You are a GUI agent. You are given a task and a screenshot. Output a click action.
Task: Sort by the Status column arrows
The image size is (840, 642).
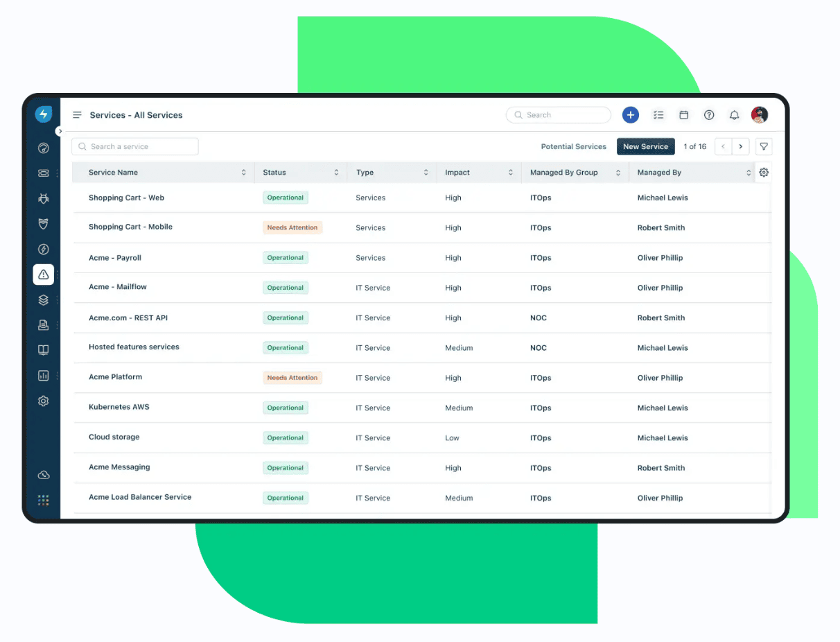[x=337, y=173]
